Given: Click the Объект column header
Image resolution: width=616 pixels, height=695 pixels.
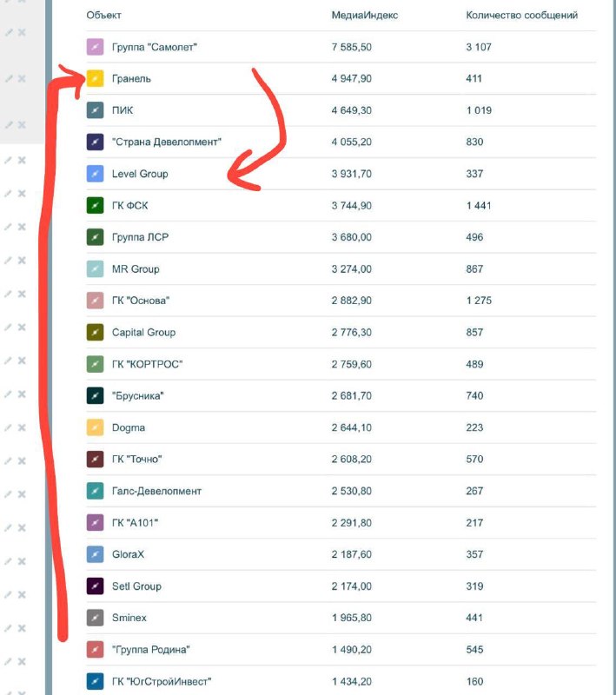Looking at the screenshot, I should 103,15.
